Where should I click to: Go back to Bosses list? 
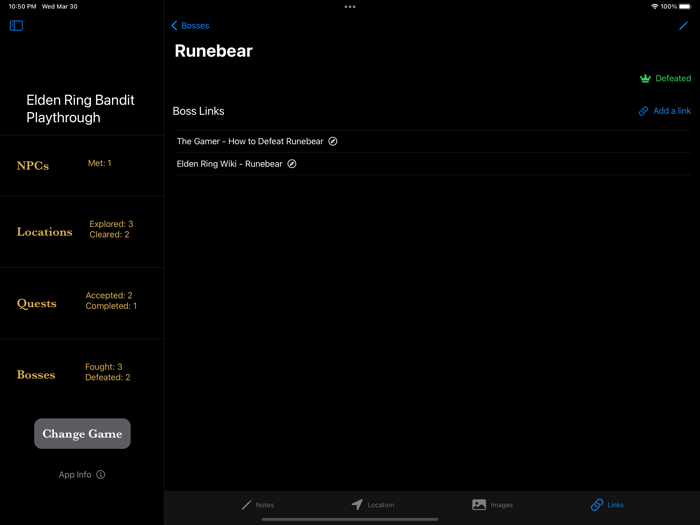(x=190, y=25)
